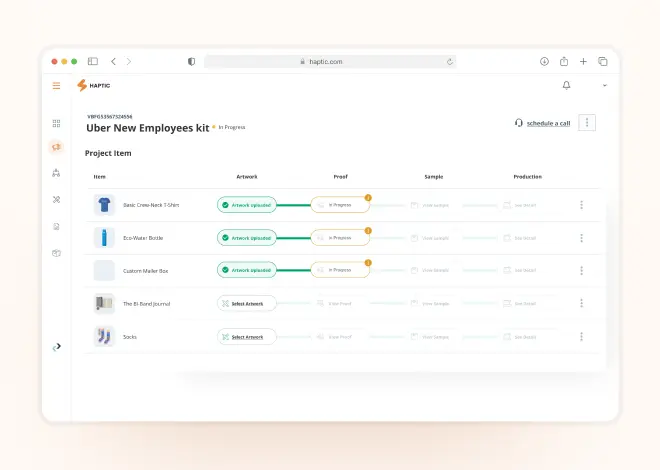Toggle the Safari sidebar button

[x=93, y=61]
